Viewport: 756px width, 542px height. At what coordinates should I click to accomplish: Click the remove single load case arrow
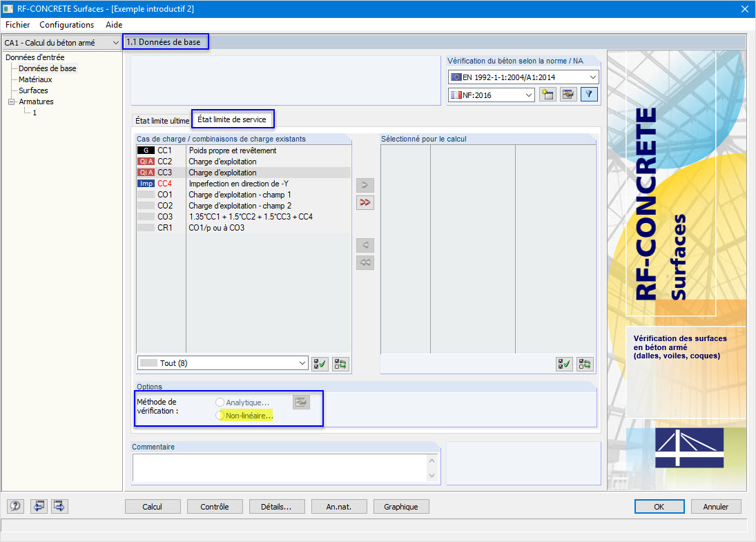coord(365,245)
